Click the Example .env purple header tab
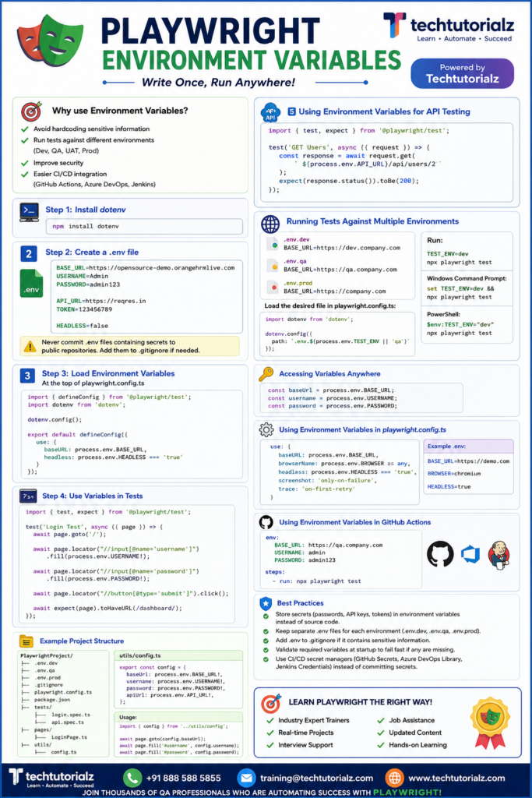 (468, 447)
